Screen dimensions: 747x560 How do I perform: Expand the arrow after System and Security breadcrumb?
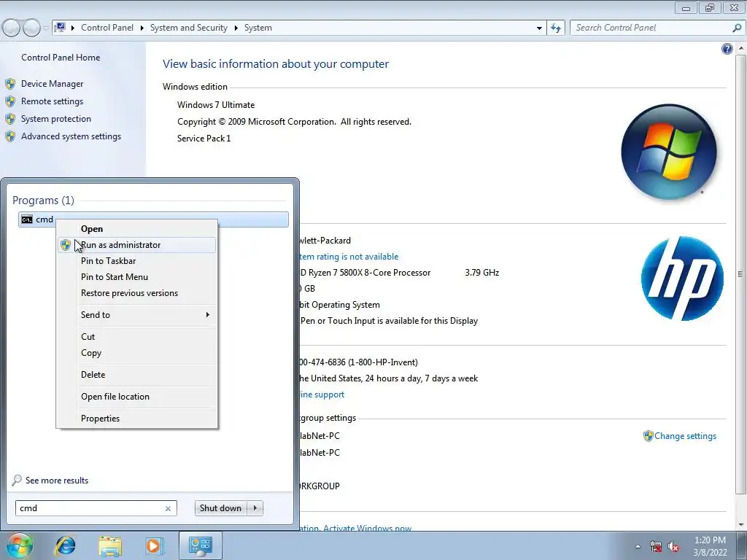pyautogui.click(x=236, y=28)
